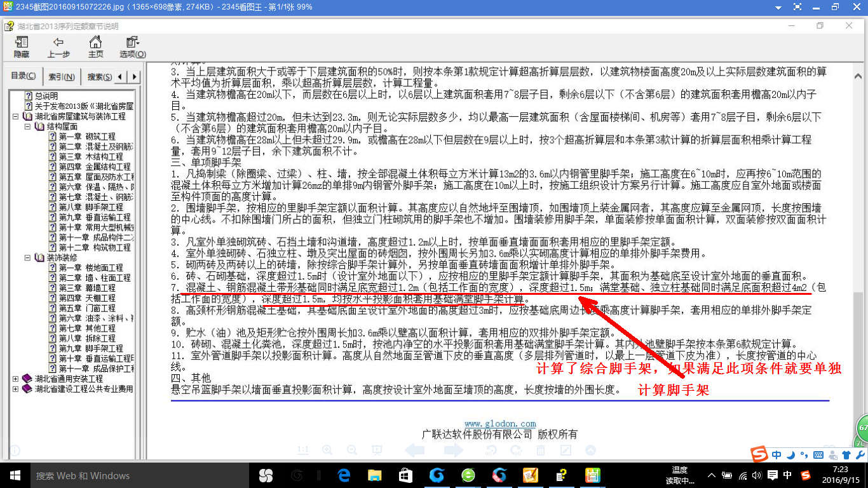The image size is (868, 488).
Task: Select 第八章 脚手架工程 under 结构屋面
Action: (x=91, y=208)
